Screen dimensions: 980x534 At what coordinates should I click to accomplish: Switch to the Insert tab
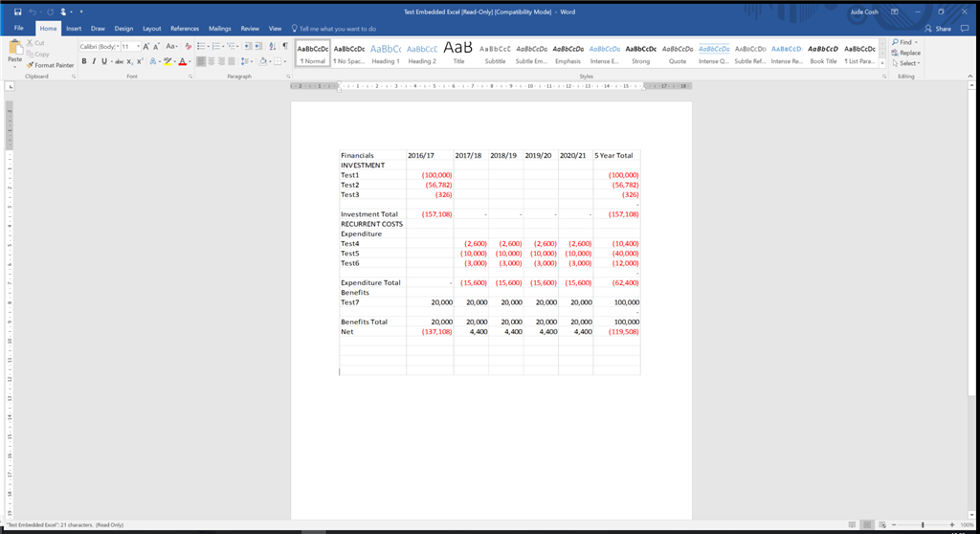click(x=74, y=29)
